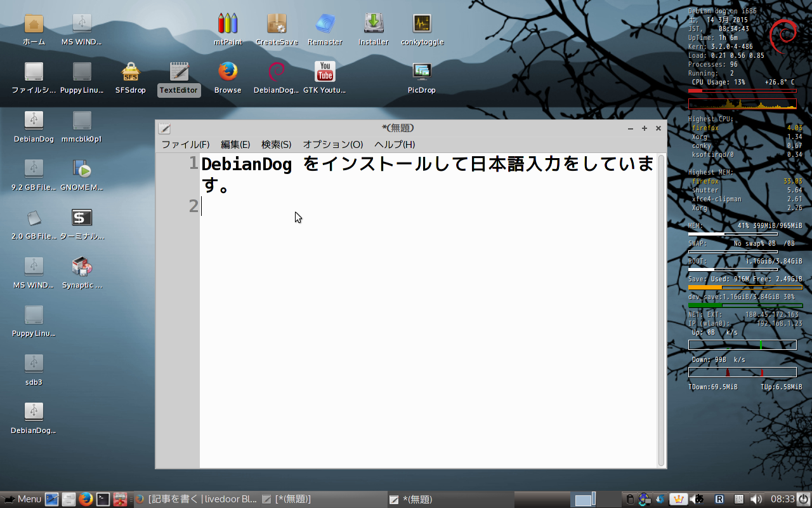The width and height of the screenshot is (812, 508).
Task: Click the conky "CPU Usage: 13%" text
Action: pyautogui.click(x=719, y=83)
